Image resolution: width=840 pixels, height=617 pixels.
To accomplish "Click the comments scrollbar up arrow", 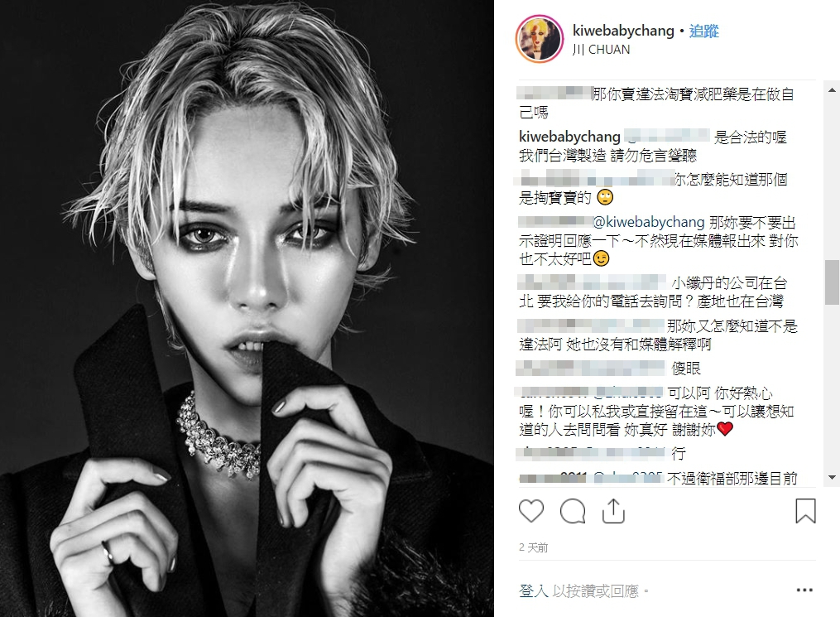I will (x=832, y=90).
